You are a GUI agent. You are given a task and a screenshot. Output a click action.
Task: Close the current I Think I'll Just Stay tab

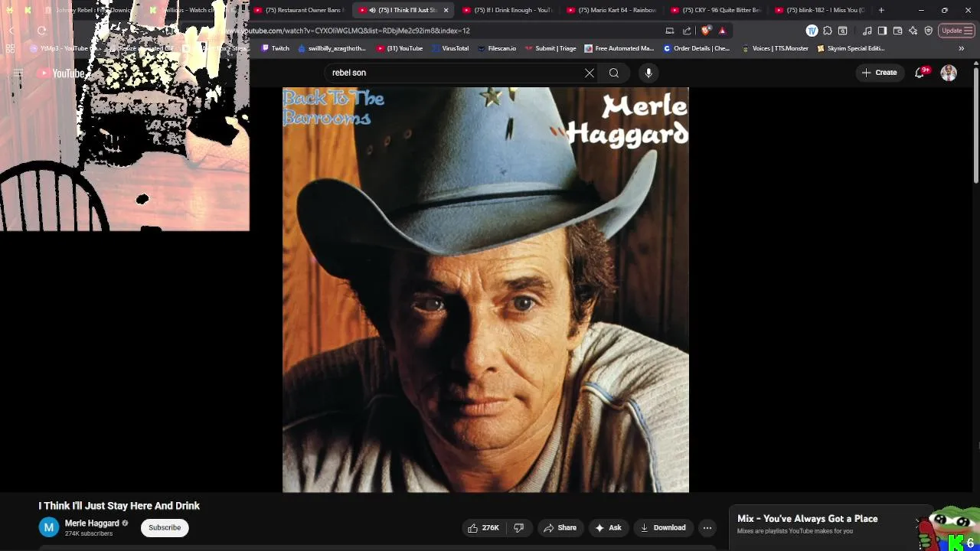[x=446, y=10]
